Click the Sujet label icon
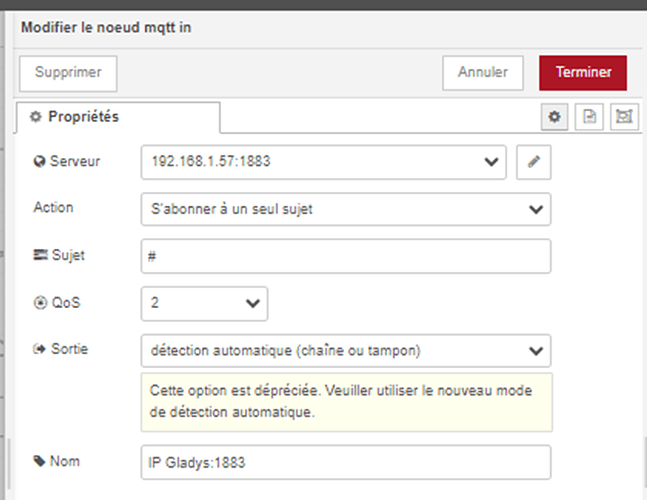Image resolution: width=647 pixels, height=500 pixels. coord(39,255)
